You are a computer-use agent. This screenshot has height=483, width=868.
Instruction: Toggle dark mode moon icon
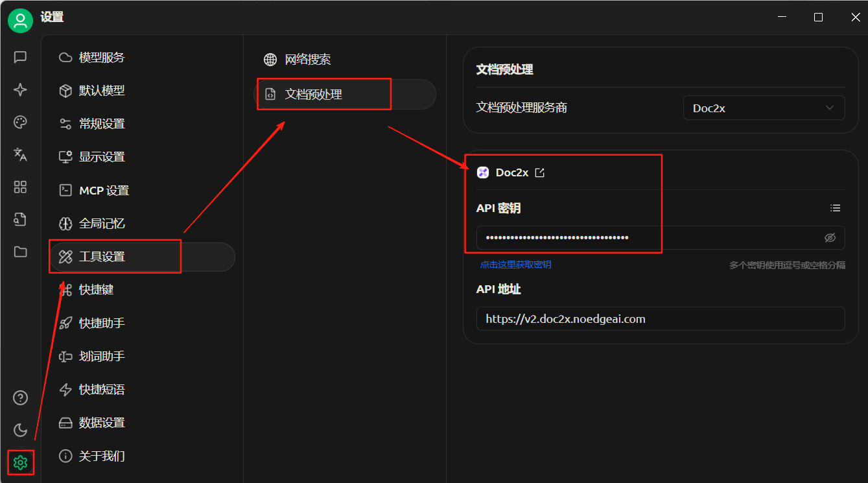coord(20,430)
